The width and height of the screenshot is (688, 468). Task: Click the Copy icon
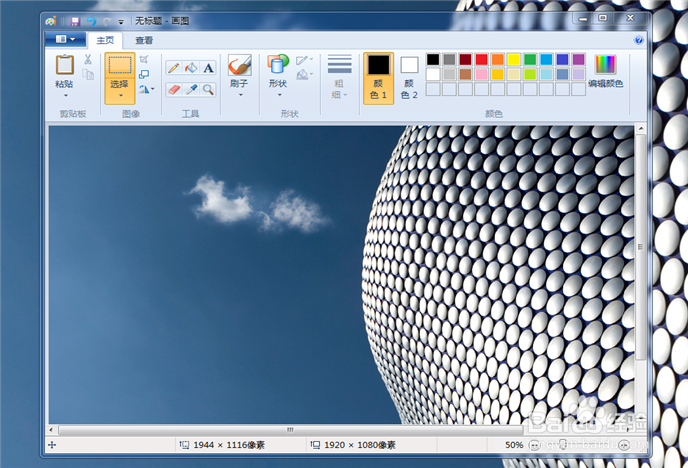tap(88, 75)
